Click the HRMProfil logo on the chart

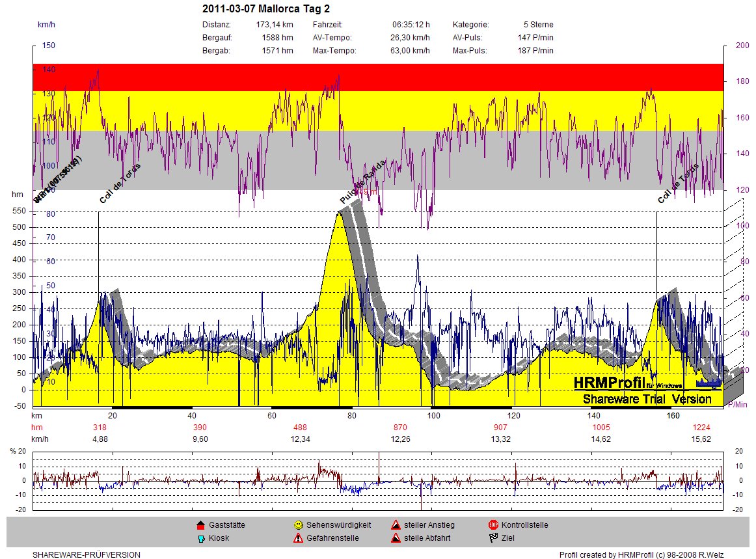pyautogui.click(x=615, y=383)
